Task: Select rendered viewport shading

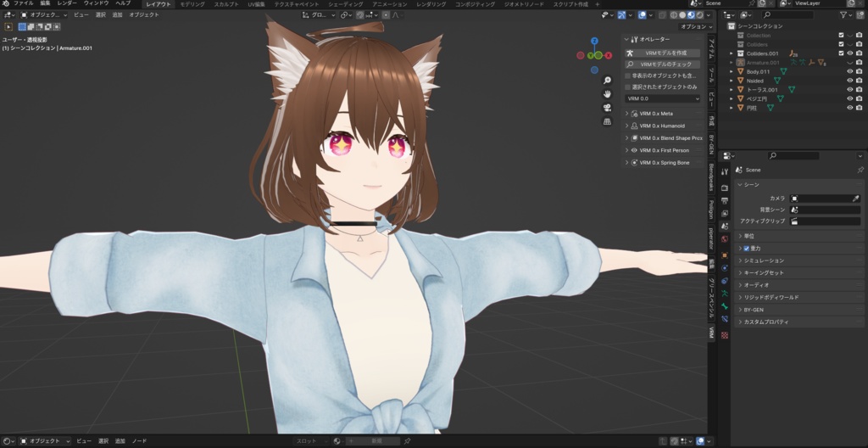Action: (x=699, y=15)
